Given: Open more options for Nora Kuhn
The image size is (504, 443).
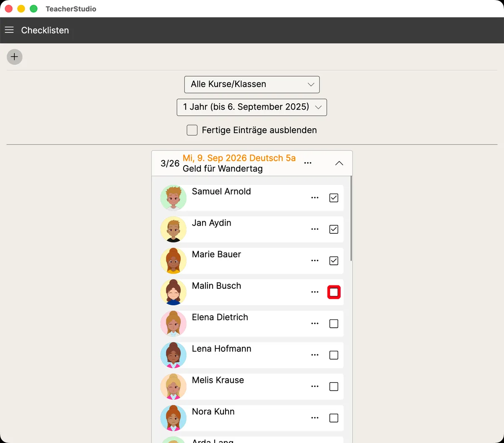Looking at the screenshot, I should pos(315,418).
